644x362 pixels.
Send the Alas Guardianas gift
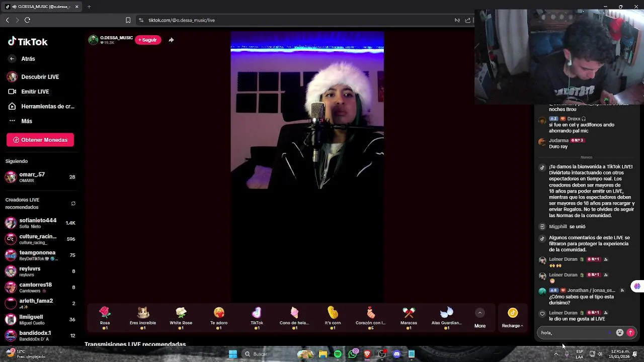(446, 318)
